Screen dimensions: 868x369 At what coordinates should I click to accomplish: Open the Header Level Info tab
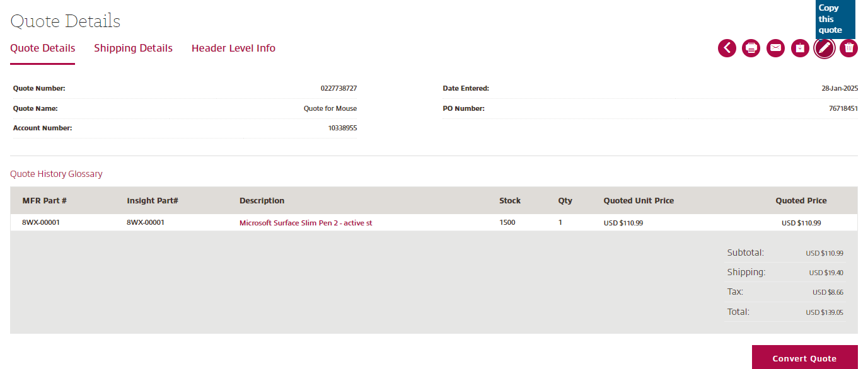point(233,48)
